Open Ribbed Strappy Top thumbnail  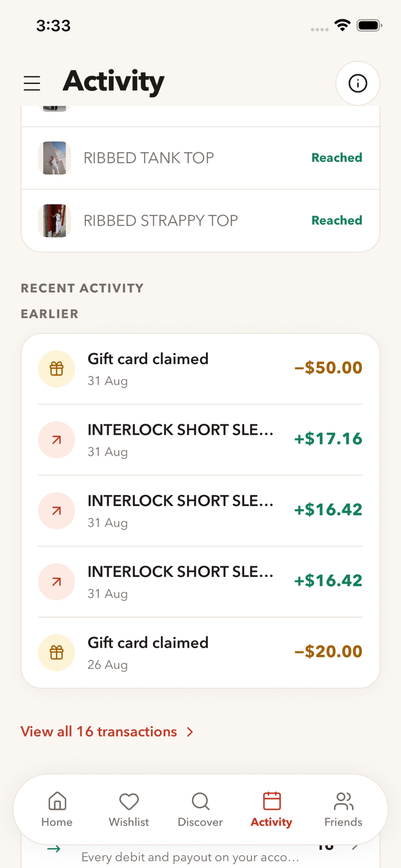point(55,221)
